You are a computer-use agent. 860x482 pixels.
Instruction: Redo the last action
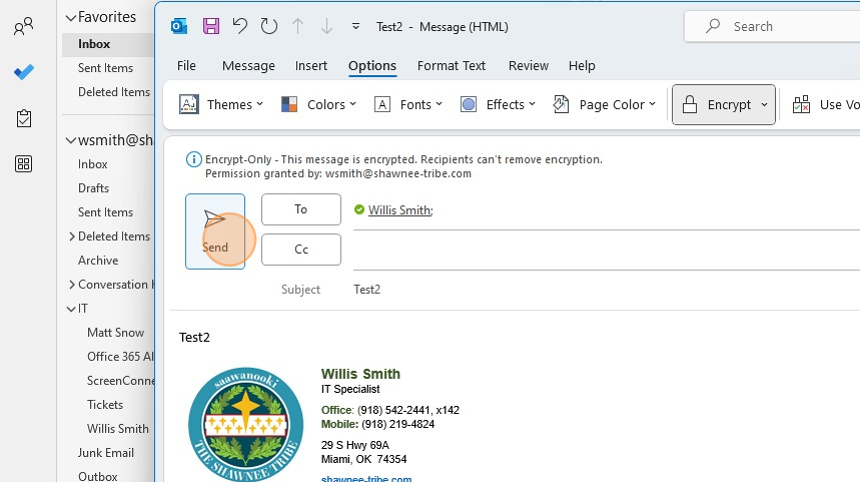coord(269,26)
